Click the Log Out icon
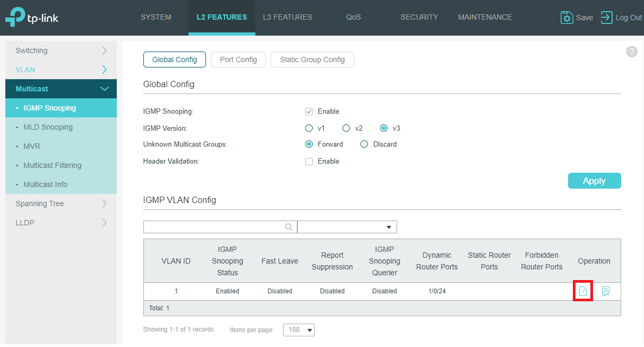This screenshot has height=347, width=644. 606,18
